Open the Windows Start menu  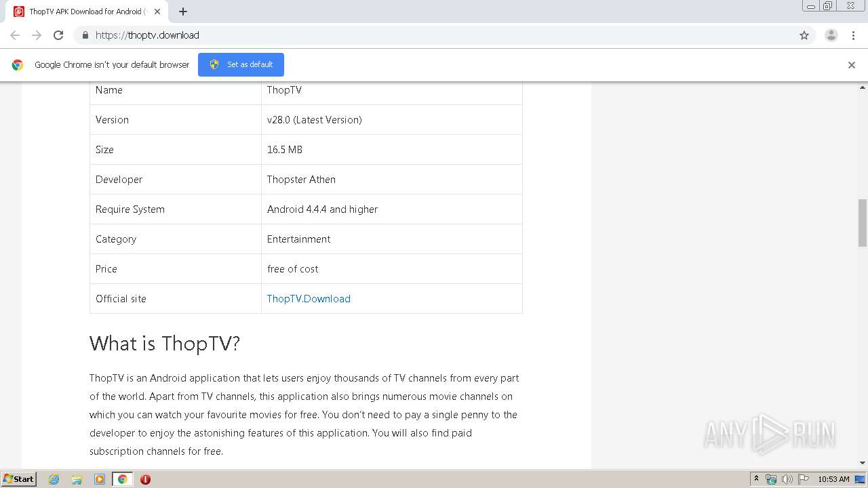tap(19, 479)
